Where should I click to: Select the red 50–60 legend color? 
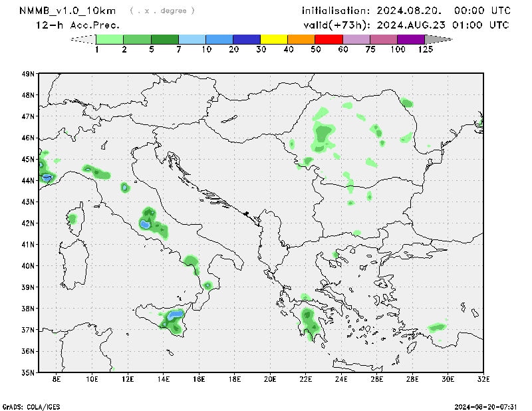click(329, 40)
